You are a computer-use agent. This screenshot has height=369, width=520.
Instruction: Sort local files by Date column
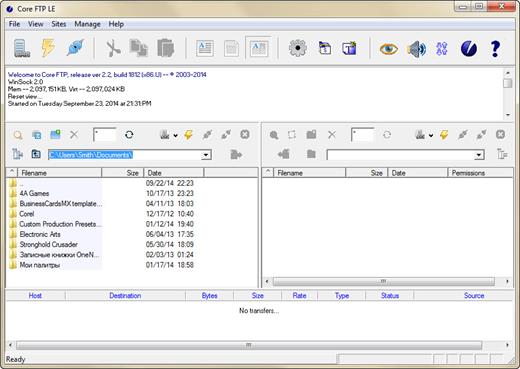[x=173, y=173]
